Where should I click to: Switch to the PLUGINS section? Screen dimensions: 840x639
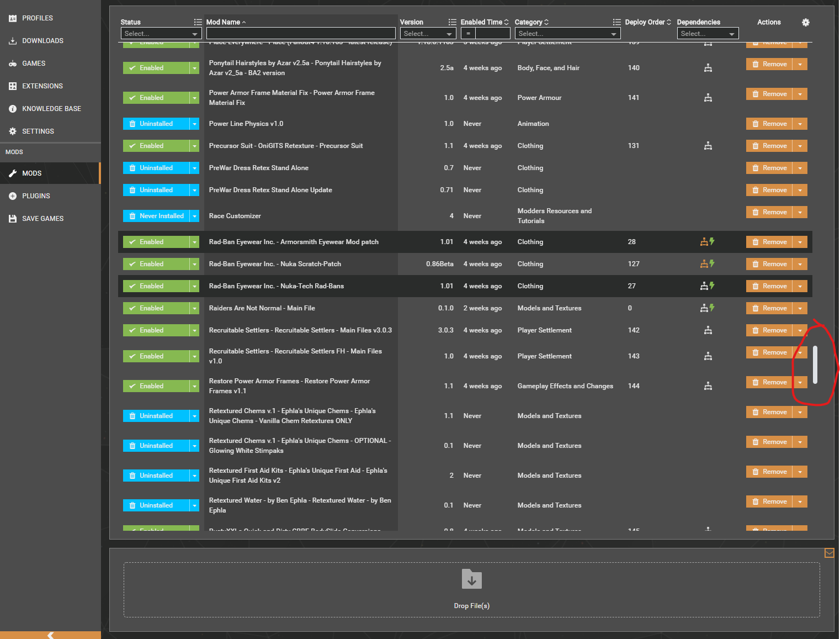point(36,196)
